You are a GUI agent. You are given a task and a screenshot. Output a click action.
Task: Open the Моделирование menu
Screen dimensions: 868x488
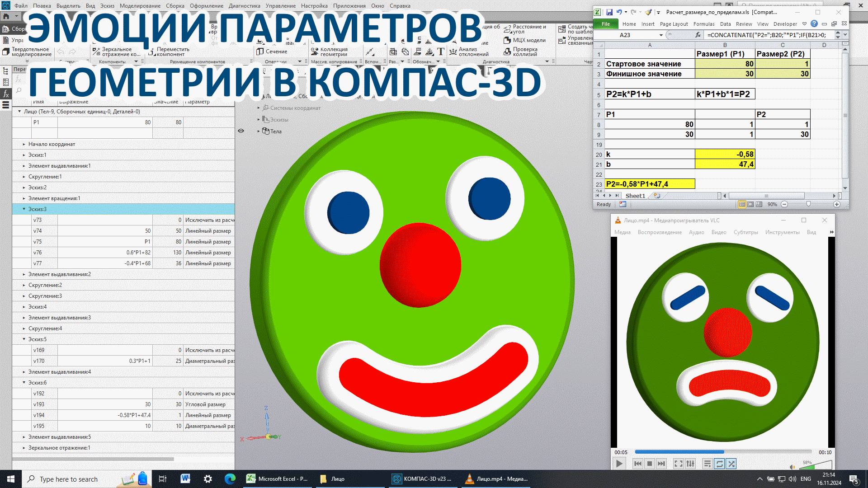point(140,6)
